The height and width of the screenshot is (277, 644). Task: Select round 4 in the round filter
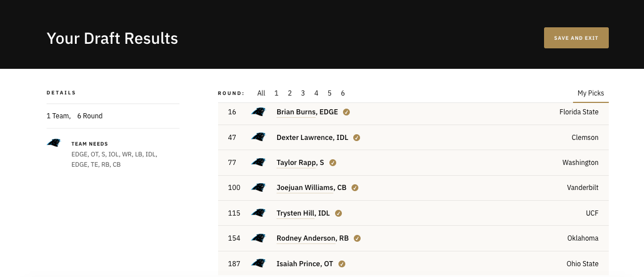point(316,93)
